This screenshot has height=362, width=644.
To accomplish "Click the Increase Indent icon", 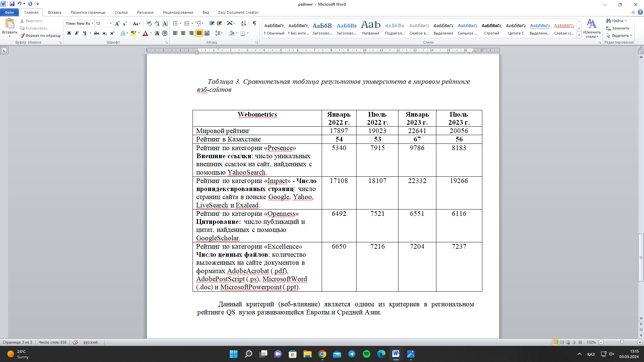I will 219,23.
